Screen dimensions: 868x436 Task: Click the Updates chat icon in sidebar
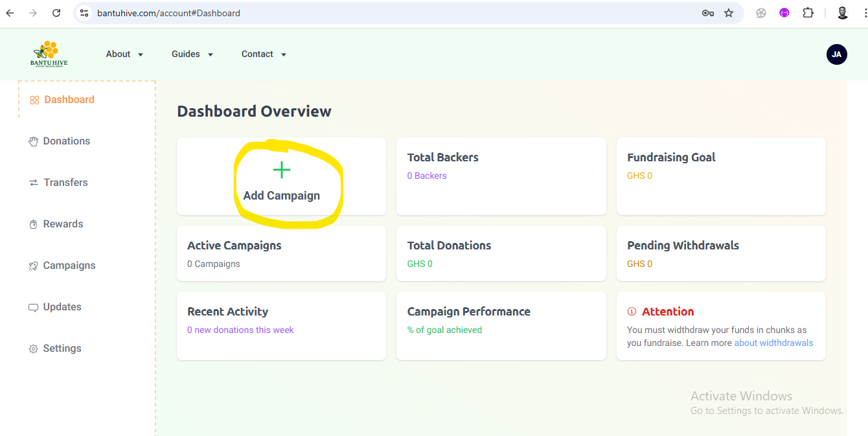(34, 307)
